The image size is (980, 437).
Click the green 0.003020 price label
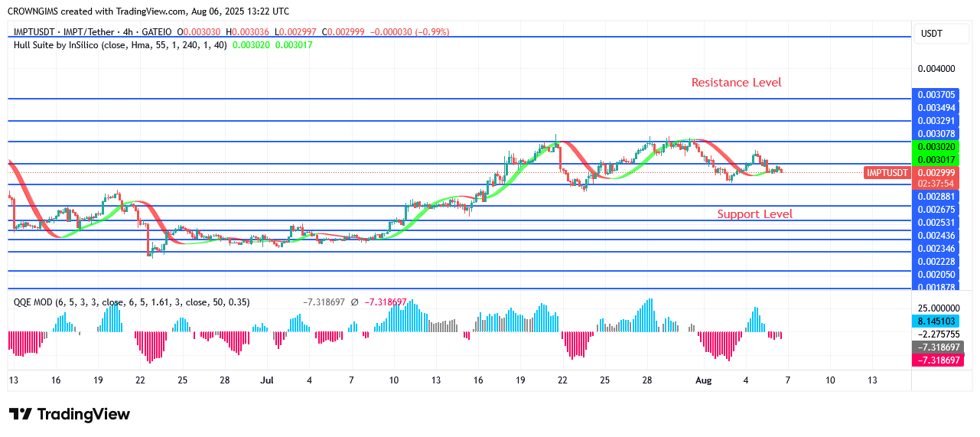(x=936, y=146)
